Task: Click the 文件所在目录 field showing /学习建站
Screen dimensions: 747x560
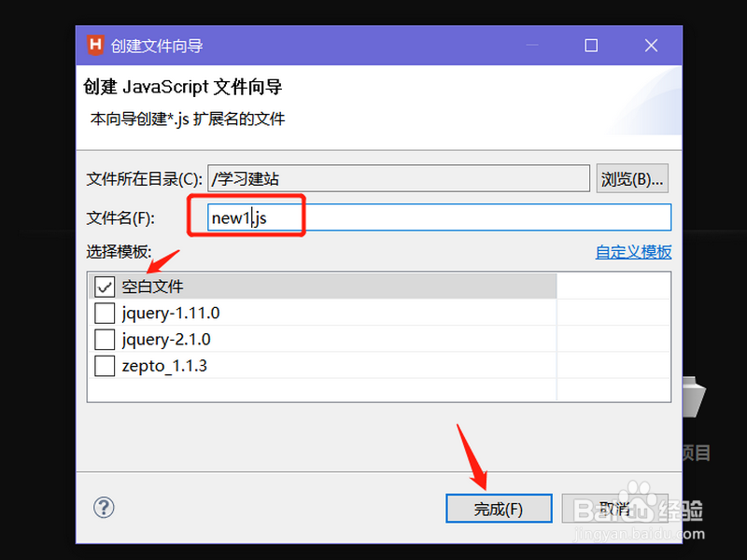Action: pyautogui.click(x=399, y=178)
